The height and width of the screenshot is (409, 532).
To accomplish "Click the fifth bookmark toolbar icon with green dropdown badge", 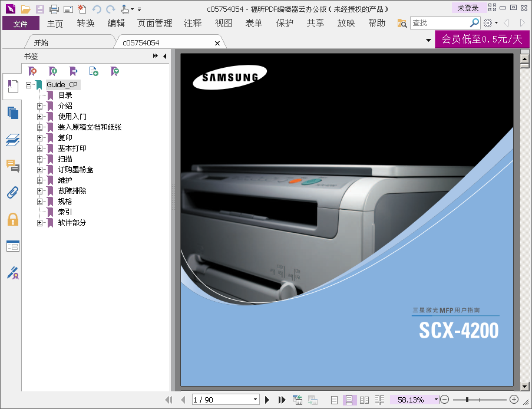I will [x=115, y=71].
